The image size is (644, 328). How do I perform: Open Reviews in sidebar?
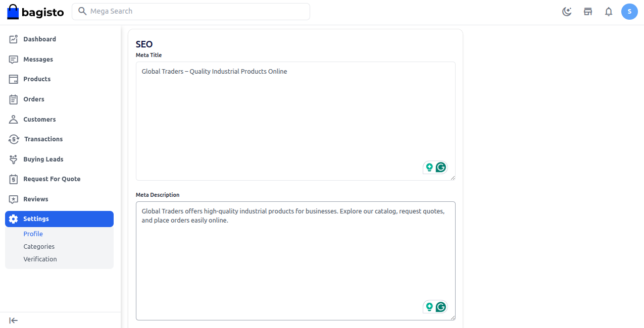[x=35, y=199]
